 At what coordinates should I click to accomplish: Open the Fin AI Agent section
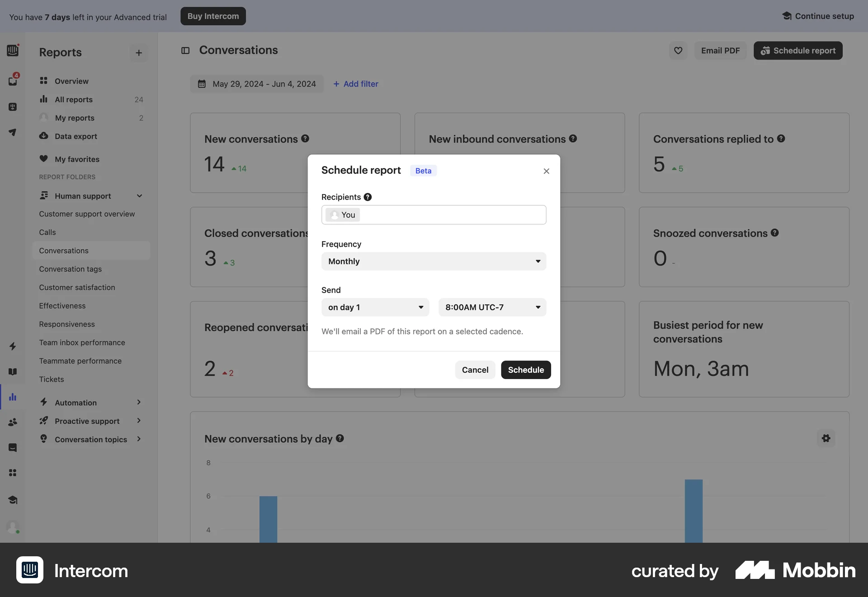click(12, 107)
